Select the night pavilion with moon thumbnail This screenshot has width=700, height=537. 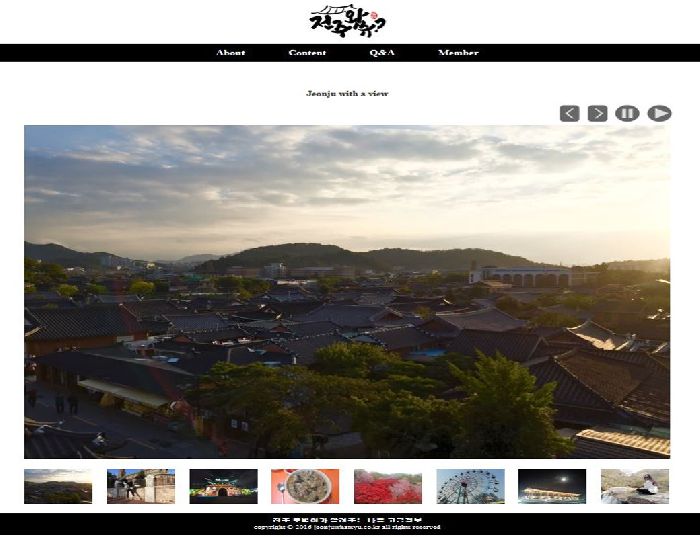[x=552, y=486]
